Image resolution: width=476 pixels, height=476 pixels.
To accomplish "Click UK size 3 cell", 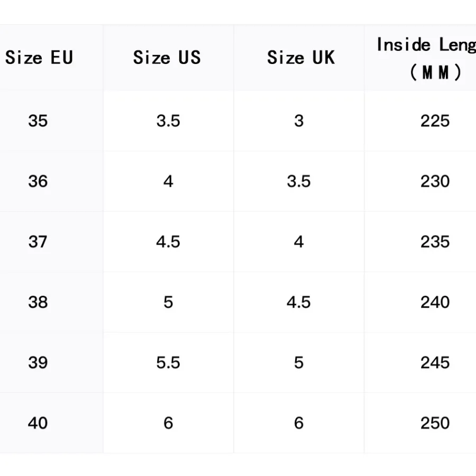I will click(299, 121).
